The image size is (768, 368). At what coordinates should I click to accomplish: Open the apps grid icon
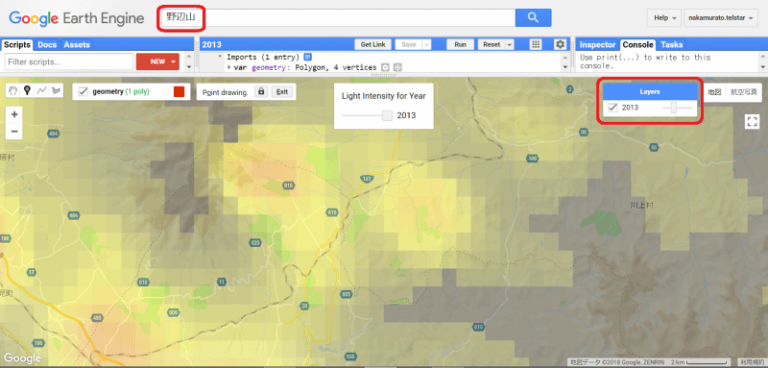click(536, 44)
